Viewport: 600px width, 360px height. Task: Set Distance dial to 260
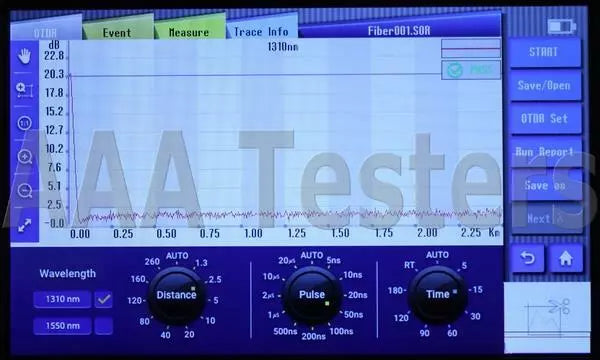[152, 262]
